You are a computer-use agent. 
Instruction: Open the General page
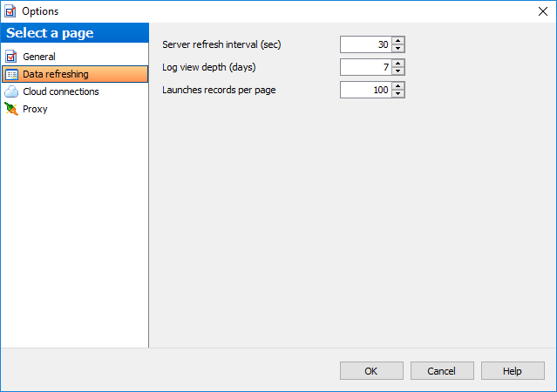[x=39, y=57]
